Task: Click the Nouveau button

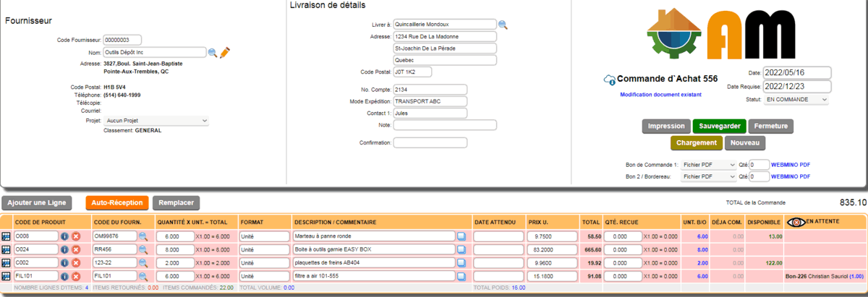Action: click(x=745, y=143)
